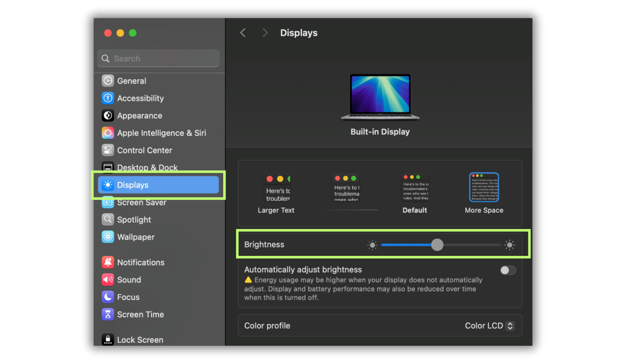Toggle Automatically adjust brightness switch
Screen dimensions: 626x364
508,270
